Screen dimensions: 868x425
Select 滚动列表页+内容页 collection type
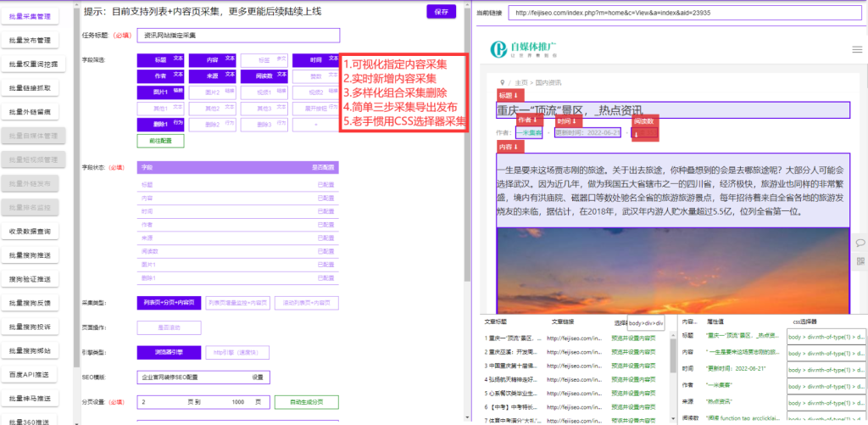pos(307,303)
